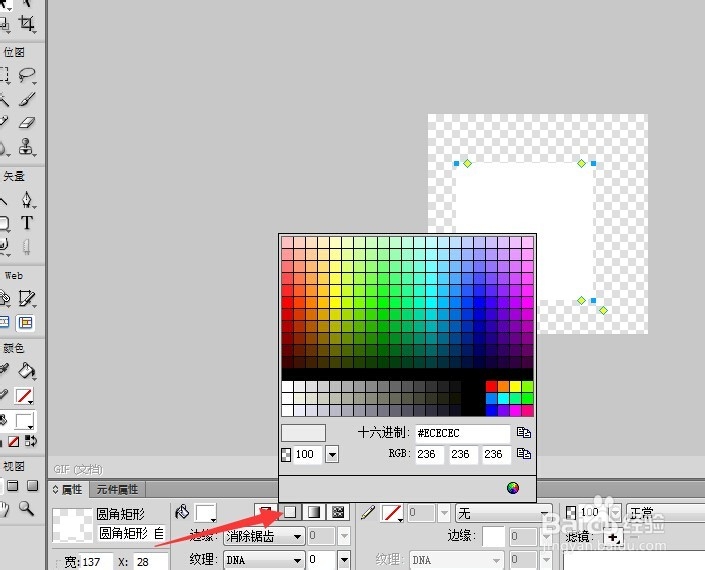705x570 pixels.
Task: Click the green RGB value field
Action: coord(463,454)
